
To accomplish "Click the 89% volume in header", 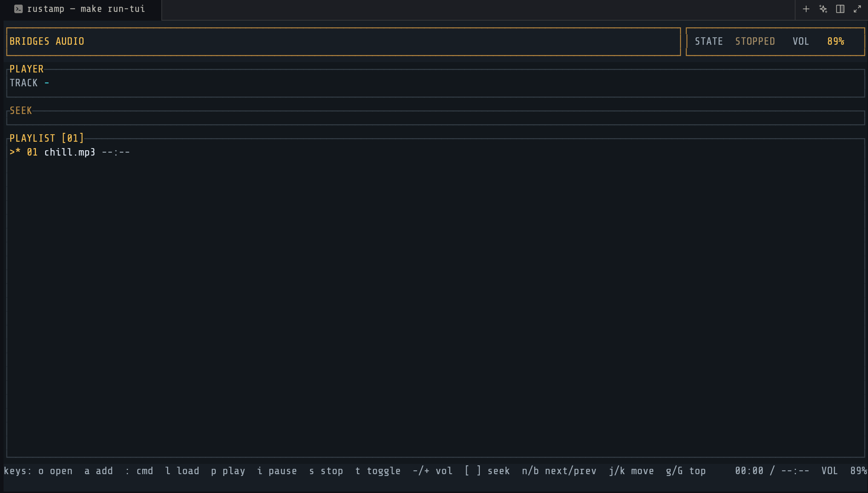I will coord(835,42).
